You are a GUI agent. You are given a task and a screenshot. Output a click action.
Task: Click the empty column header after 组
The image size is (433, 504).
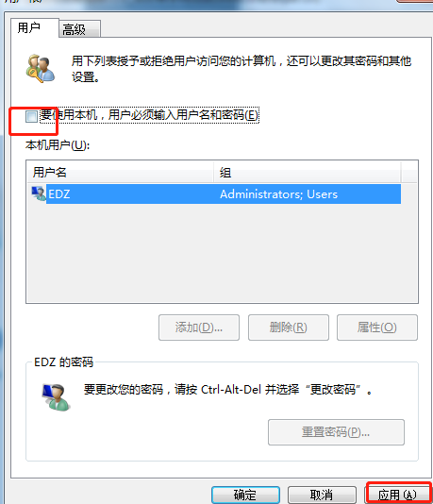click(x=409, y=173)
